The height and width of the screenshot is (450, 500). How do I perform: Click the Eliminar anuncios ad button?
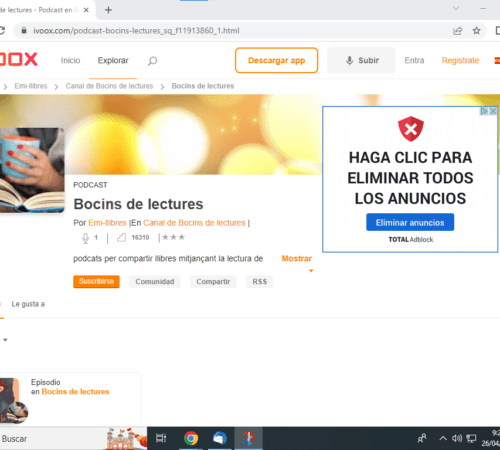pos(410,222)
